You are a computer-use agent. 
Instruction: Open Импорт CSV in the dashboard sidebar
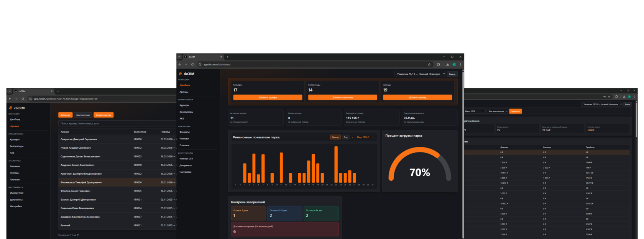coord(186,159)
